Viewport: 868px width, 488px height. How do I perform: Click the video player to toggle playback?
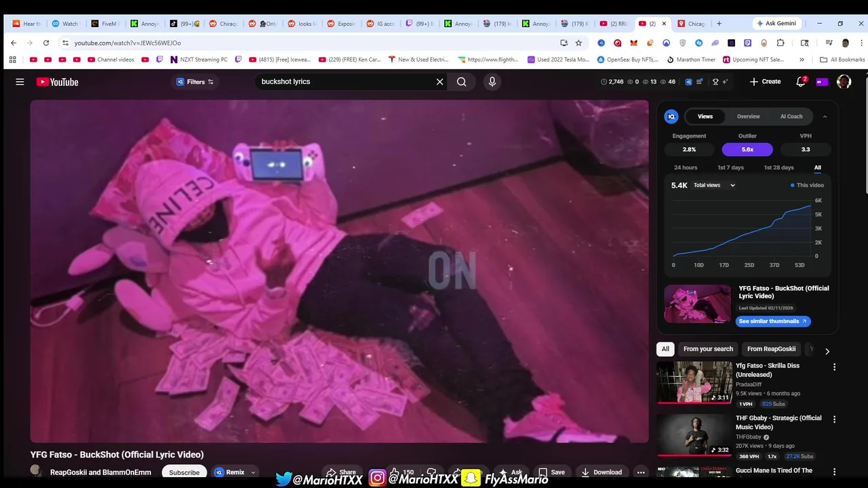(339, 271)
